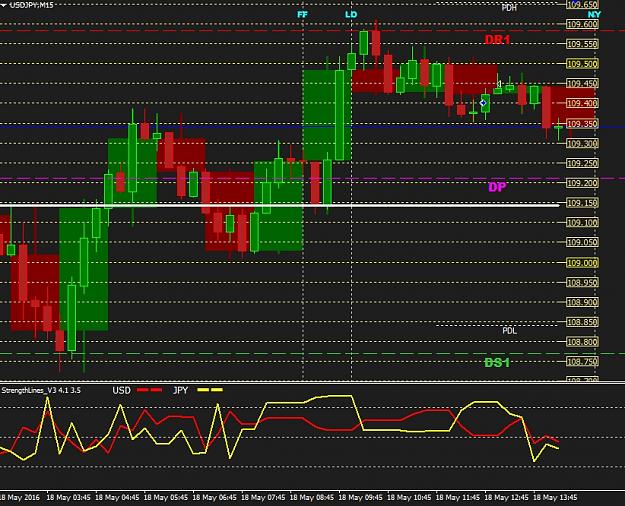Click the 18 May 07:45 time label

click(x=263, y=498)
